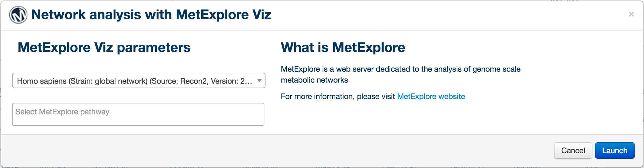Screen dimensions: 644x168
Task: Click 'Homo sapiens' in the network selector
Action: point(42,81)
